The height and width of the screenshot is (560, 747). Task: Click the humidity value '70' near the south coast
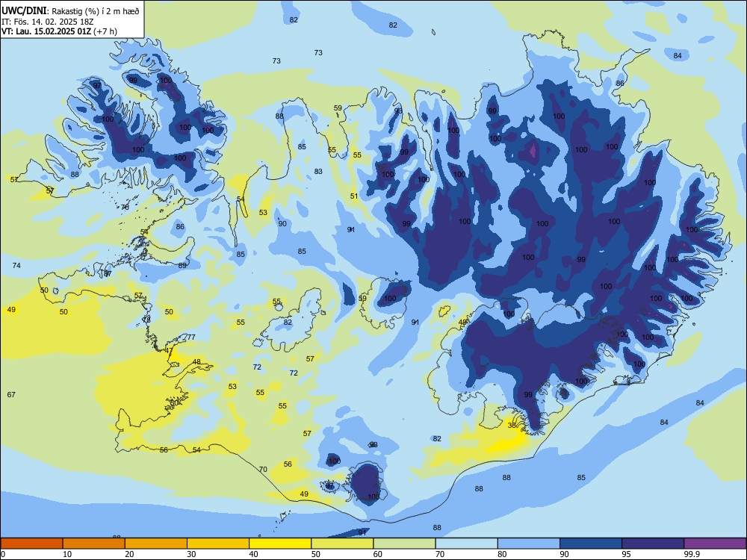[263, 470]
